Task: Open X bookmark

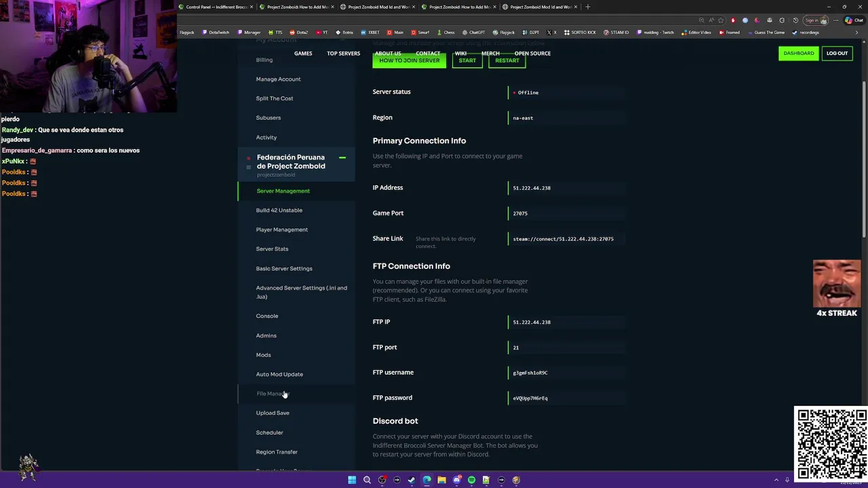Action: [x=552, y=33]
